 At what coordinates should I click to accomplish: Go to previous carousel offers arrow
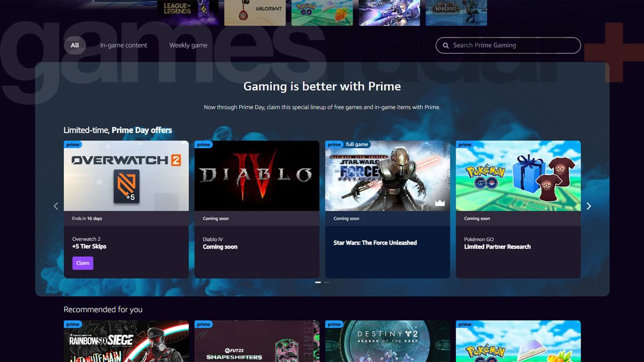[x=56, y=206]
